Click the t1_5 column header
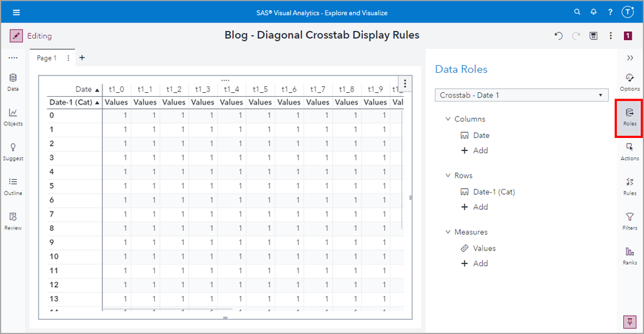Viewport: 644px width, 334px height. 260,89
